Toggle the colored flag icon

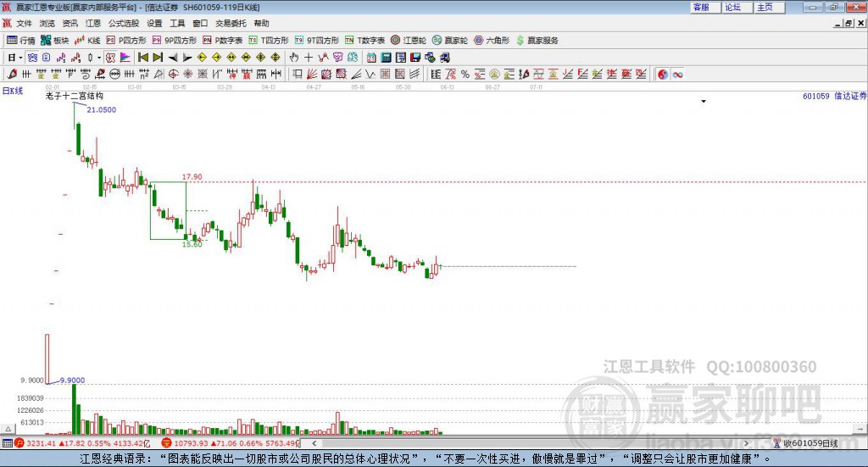125,58
